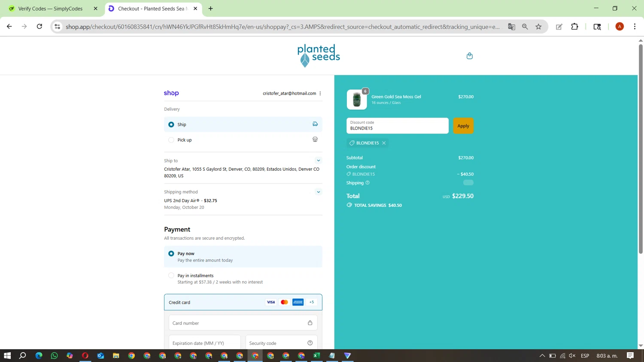Close the Verify Codes tab
Viewport: 644px width, 362px height.
[95, 9]
